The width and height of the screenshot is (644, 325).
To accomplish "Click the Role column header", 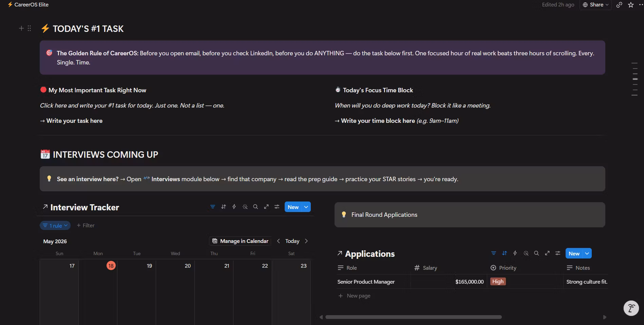I will [347, 268].
